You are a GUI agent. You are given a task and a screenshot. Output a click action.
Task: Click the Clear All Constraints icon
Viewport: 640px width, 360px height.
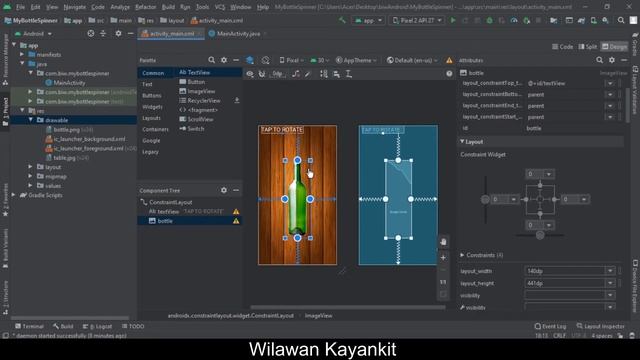click(x=296, y=74)
